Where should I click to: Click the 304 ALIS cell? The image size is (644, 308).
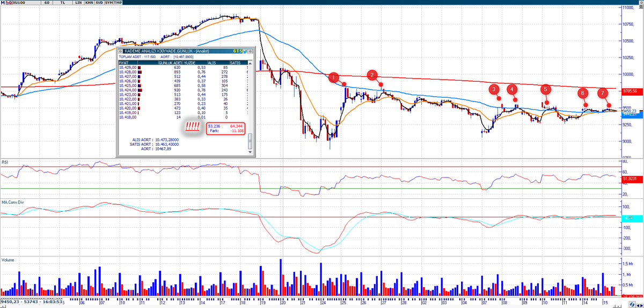[x=224, y=85]
